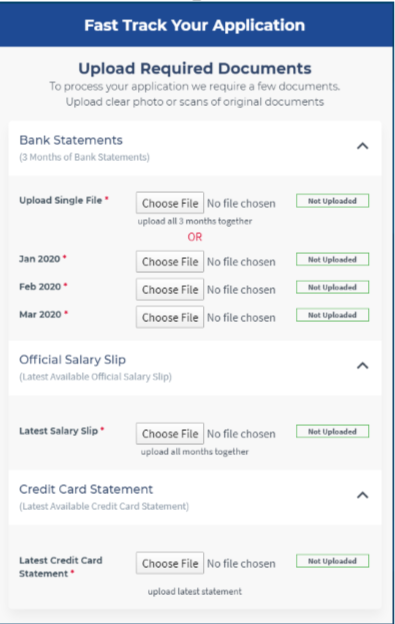Choose File for Latest Credit Card Statement

[170, 563]
